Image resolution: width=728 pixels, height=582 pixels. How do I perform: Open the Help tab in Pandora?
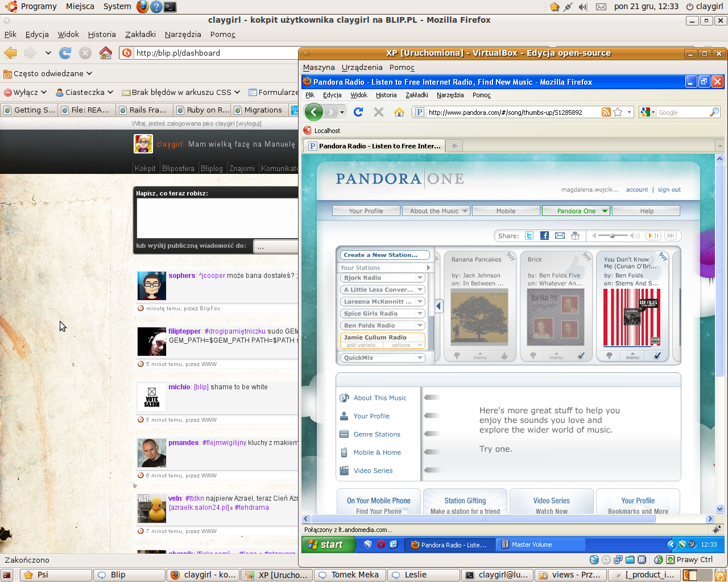(647, 211)
